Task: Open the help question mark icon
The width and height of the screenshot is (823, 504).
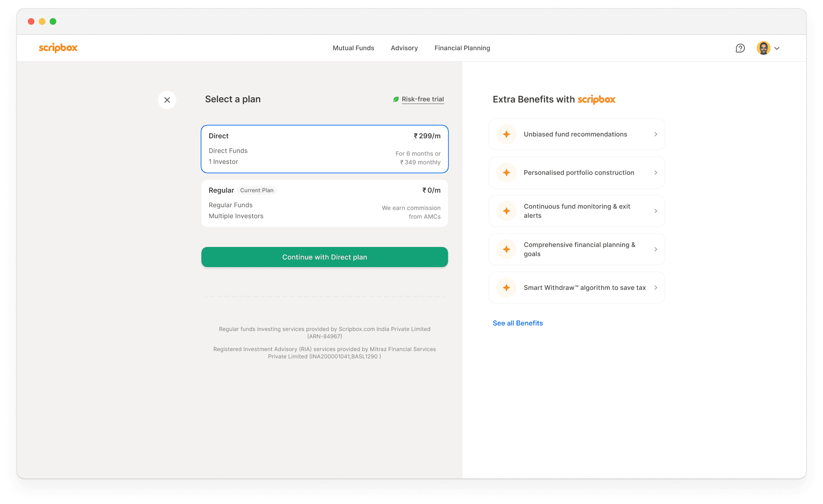Action: (740, 48)
